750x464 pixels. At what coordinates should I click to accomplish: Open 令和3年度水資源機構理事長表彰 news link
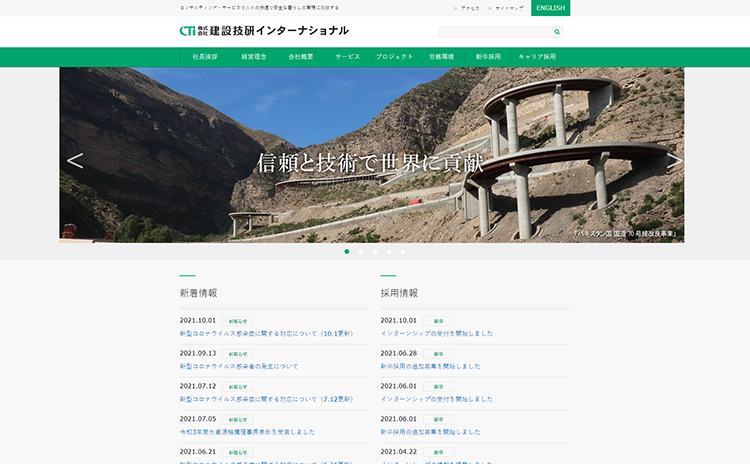coord(247,431)
